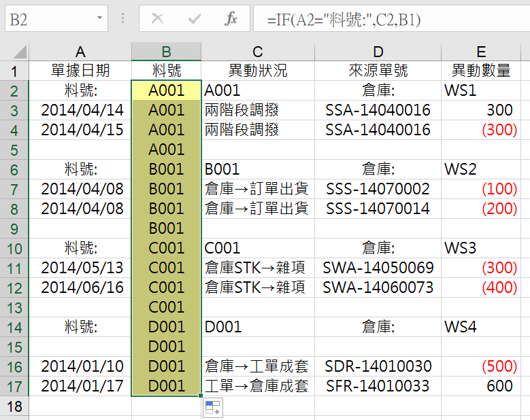The height and width of the screenshot is (420, 530).
Task: Select cell SWA-14050069
Action: point(378,268)
